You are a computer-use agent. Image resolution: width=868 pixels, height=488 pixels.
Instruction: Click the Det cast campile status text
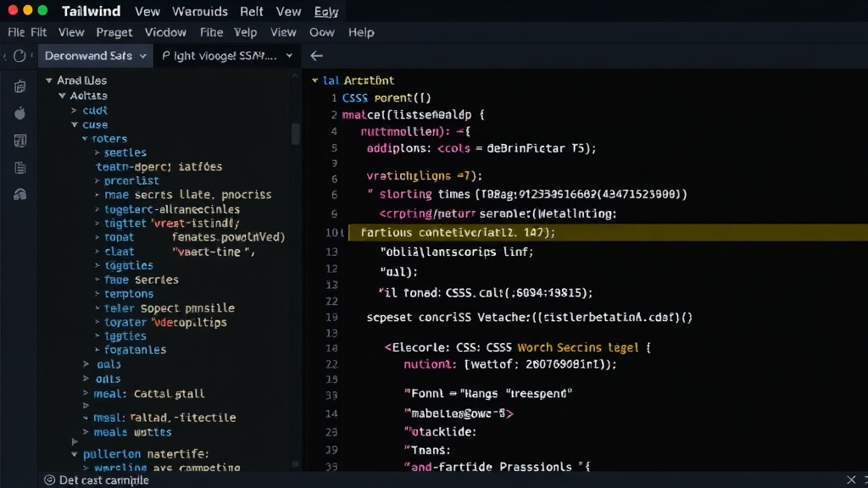coord(104,480)
